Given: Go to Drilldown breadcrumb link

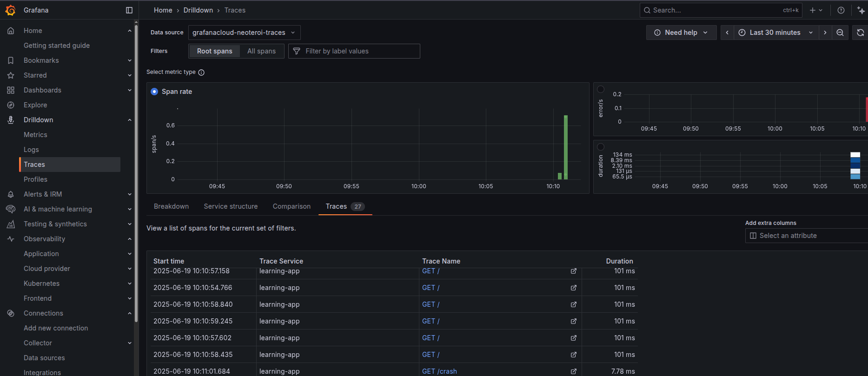Looking at the screenshot, I should point(198,10).
